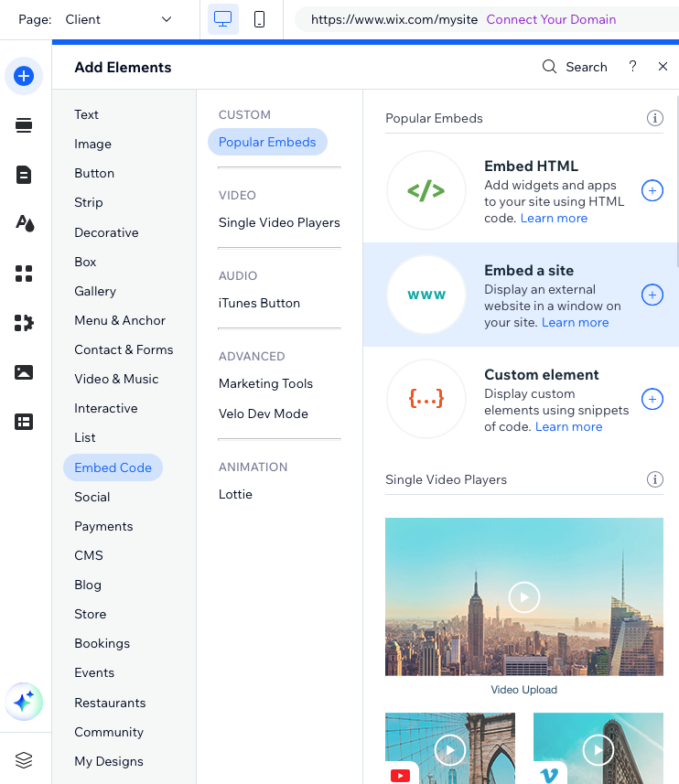Click Learn more under Custom element
The width and height of the screenshot is (679, 784).
568,426
